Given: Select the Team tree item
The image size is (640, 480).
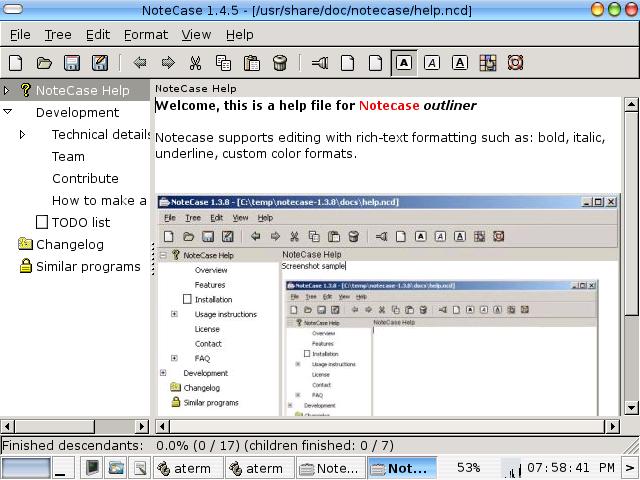Looking at the screenshot, I should (x=68, y=156).
